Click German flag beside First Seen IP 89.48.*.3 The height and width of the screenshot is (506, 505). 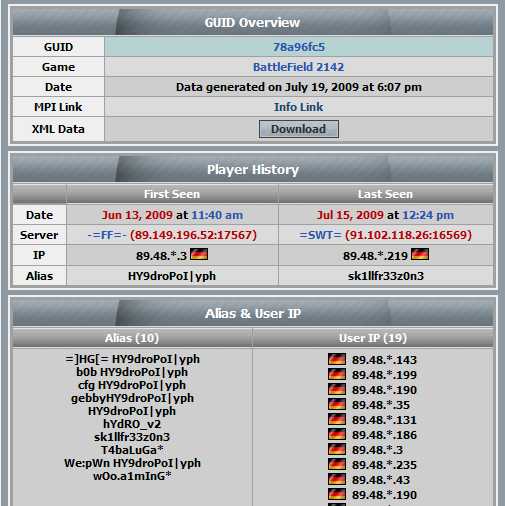[199, 254]
